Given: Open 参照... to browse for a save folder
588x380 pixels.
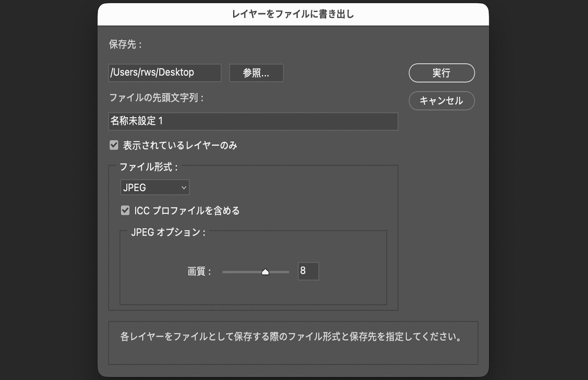Looking at the screenshot, I should [x=256, y=73].
